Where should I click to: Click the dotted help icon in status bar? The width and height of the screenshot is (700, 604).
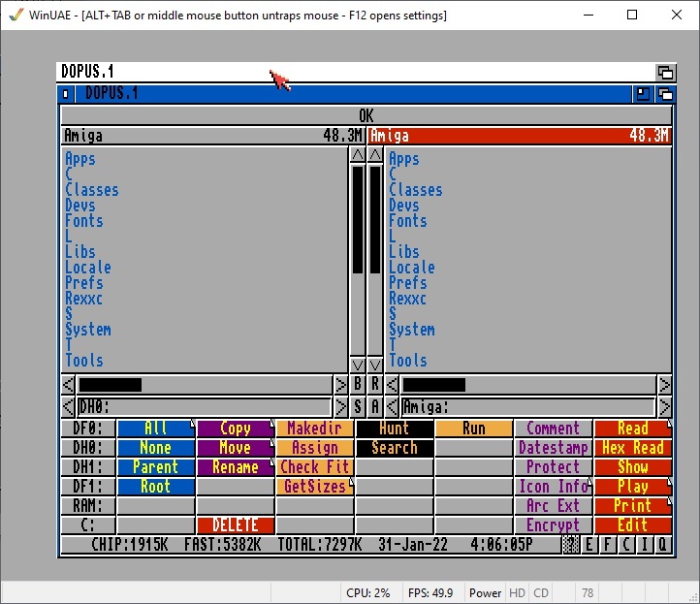point(570,545)
